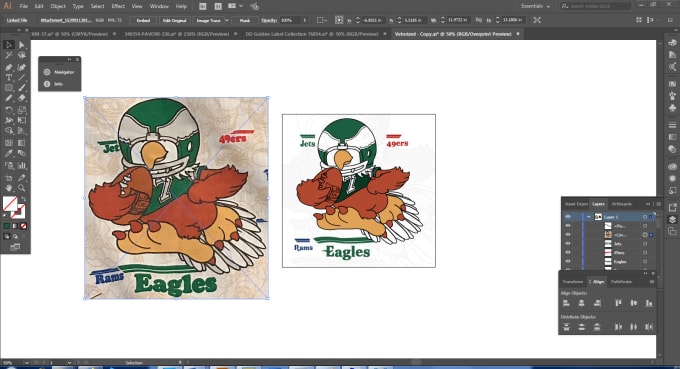The image size is (680, 369).
Task: Select the Lasso tool
Action: click(x=22, y=56)
